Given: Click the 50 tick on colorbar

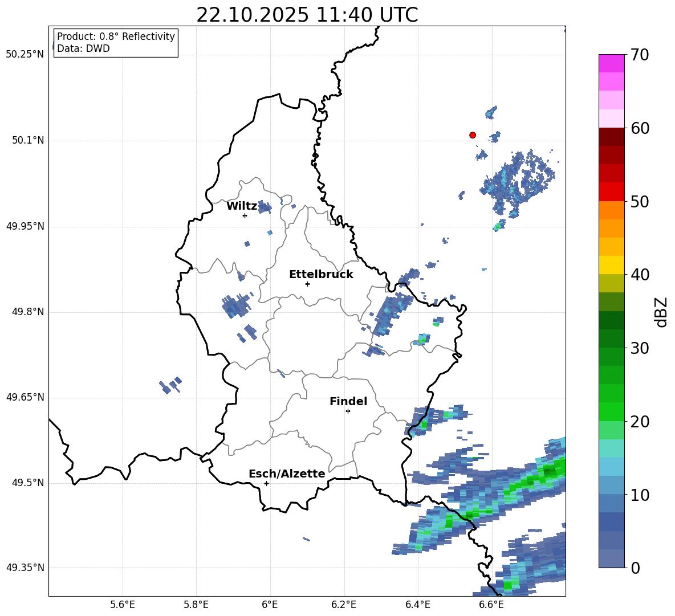Looking at the screenshot, I should [640, 202].
